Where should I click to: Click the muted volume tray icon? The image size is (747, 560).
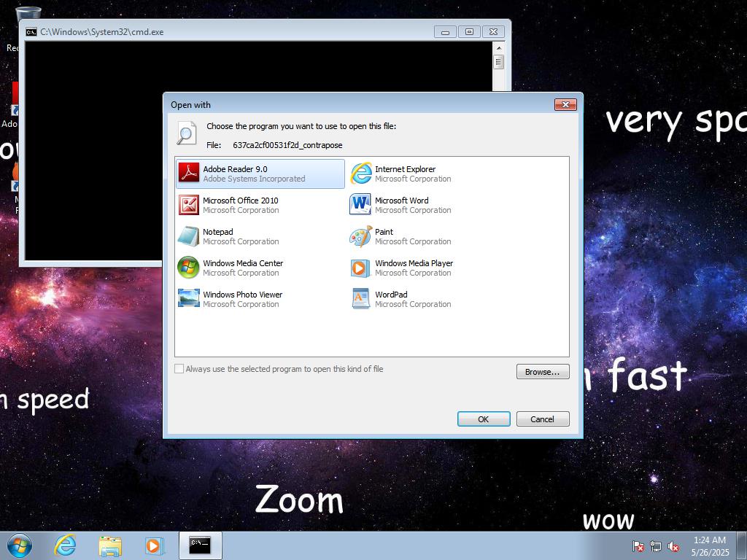click(x=673, y=546)
